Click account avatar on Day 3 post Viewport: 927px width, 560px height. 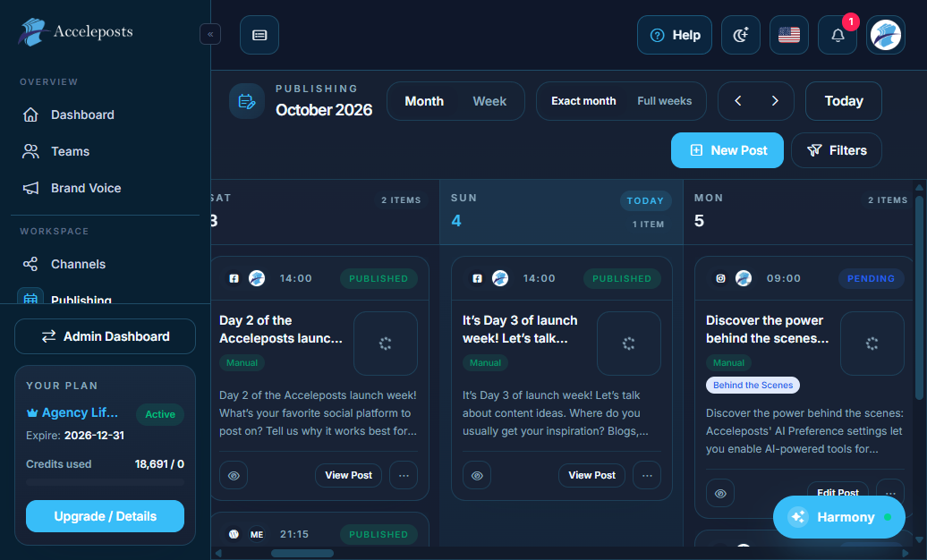click(500, 278)
